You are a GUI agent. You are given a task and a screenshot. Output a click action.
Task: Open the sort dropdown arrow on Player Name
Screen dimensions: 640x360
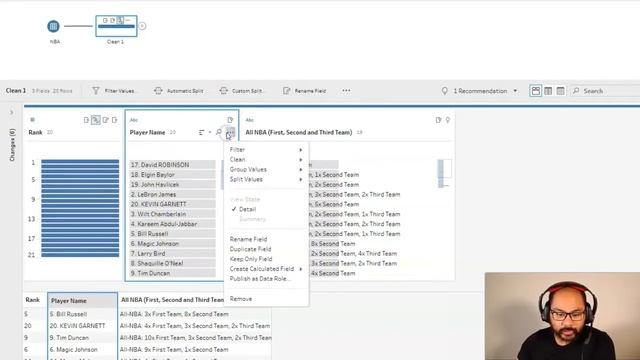[x=210, y=132]
